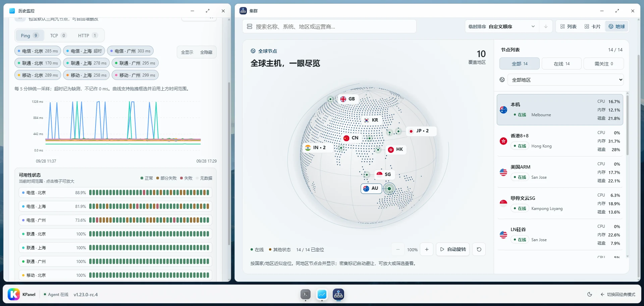Screen dimensions: 644x306
Task: Toggle 移动·广州 299 ms series
Action: pos(135,75)
